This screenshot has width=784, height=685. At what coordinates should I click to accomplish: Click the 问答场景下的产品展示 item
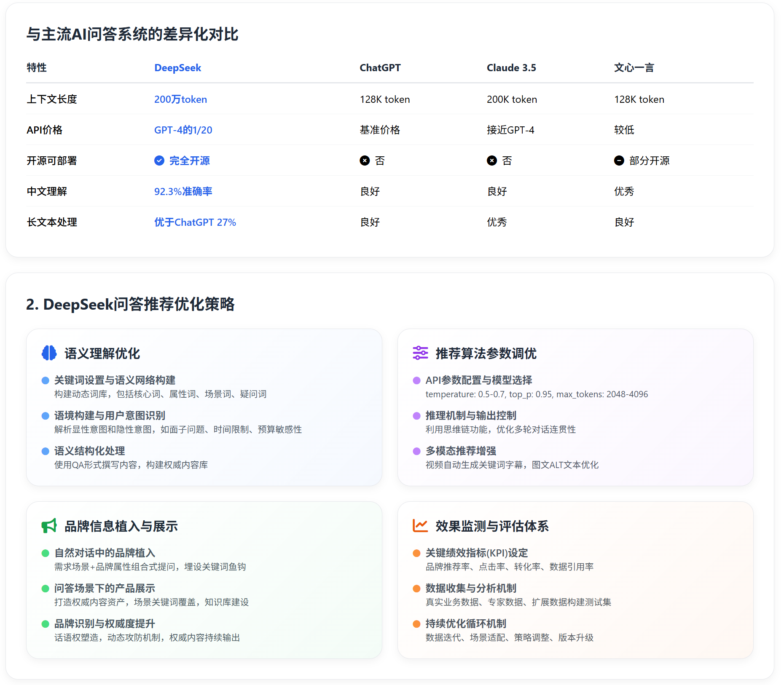(x=105, y=588)
